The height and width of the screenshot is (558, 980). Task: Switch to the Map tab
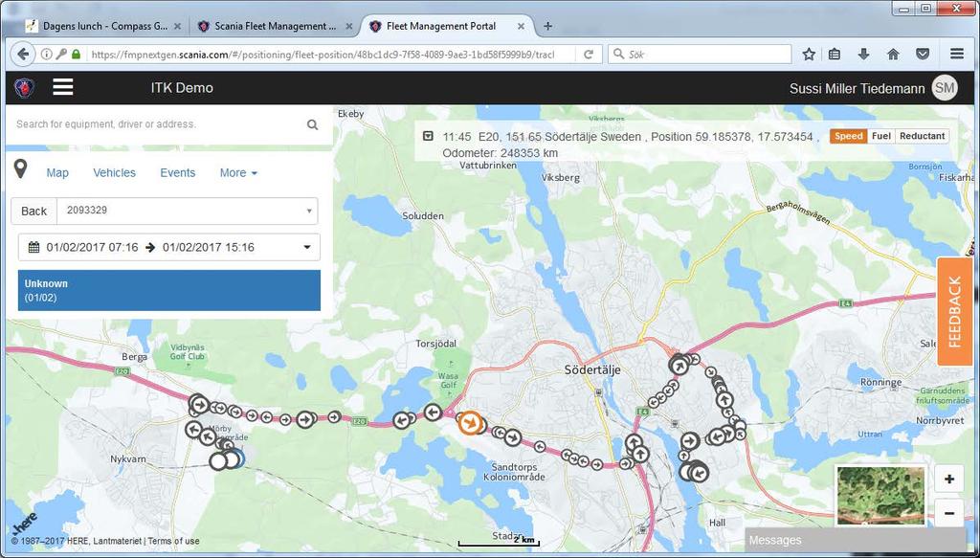57,173
